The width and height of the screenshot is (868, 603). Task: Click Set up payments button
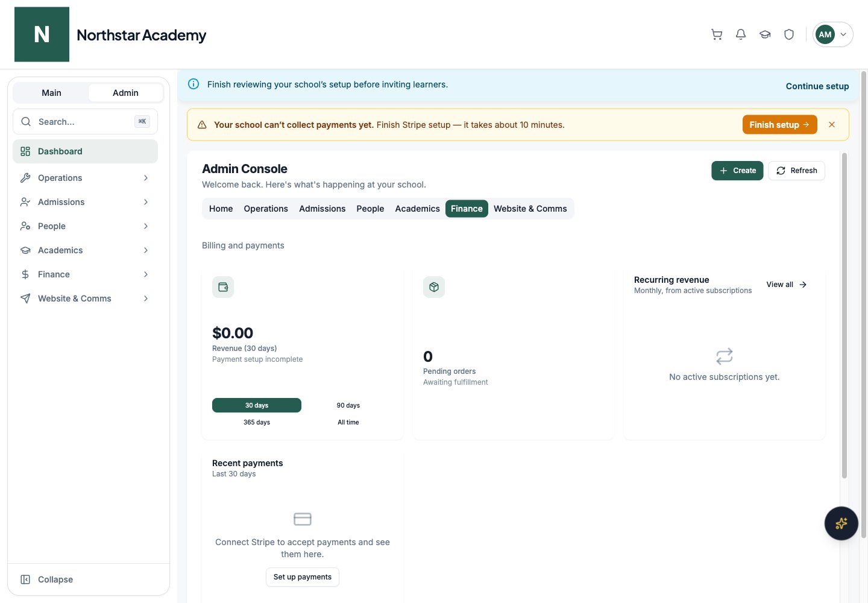point(303,577)
